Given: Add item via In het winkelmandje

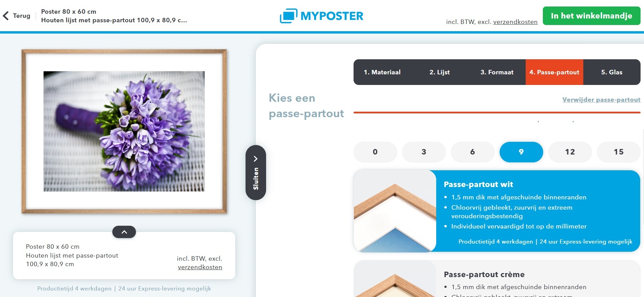Looking at the screenshot, I should pyautogui.click(x=592, y=16).
